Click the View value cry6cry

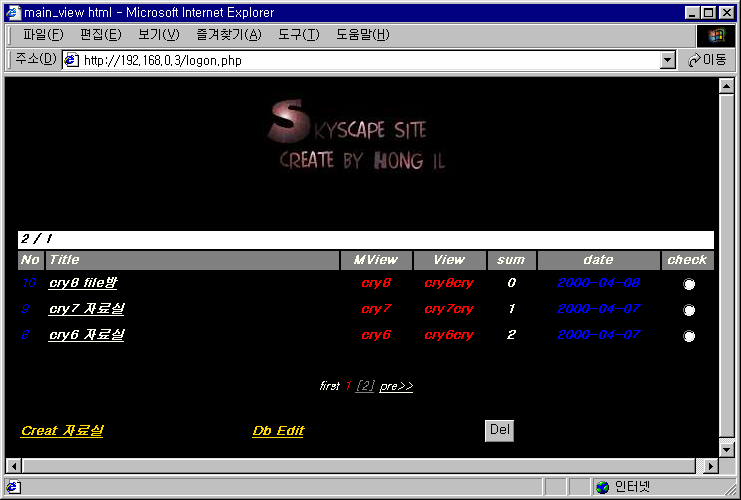449,335
